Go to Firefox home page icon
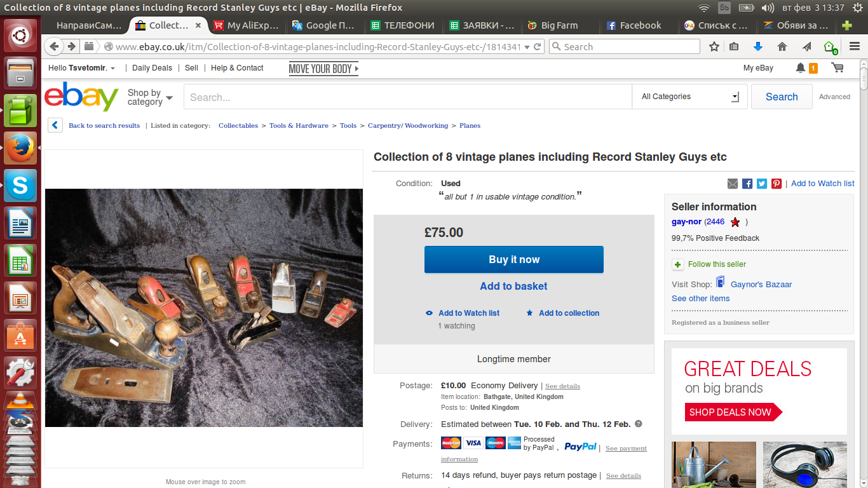 coord(782,46)
